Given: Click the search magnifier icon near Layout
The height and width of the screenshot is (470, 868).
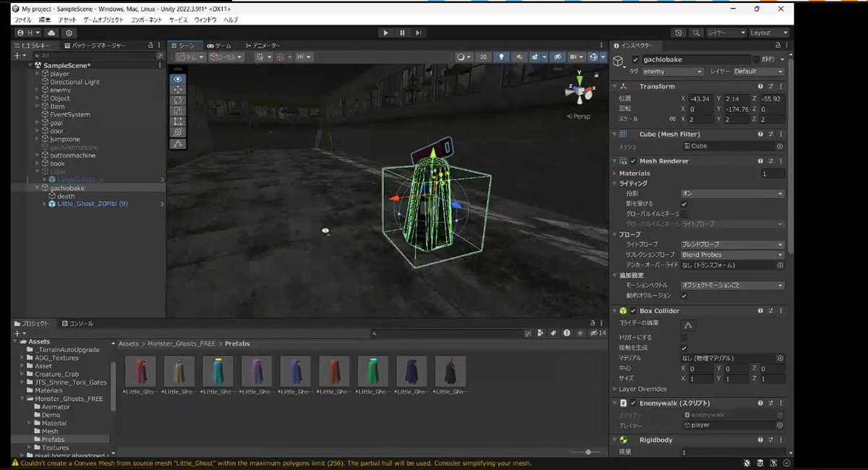Looking at the screenshot, I should [x=694, y=33].
